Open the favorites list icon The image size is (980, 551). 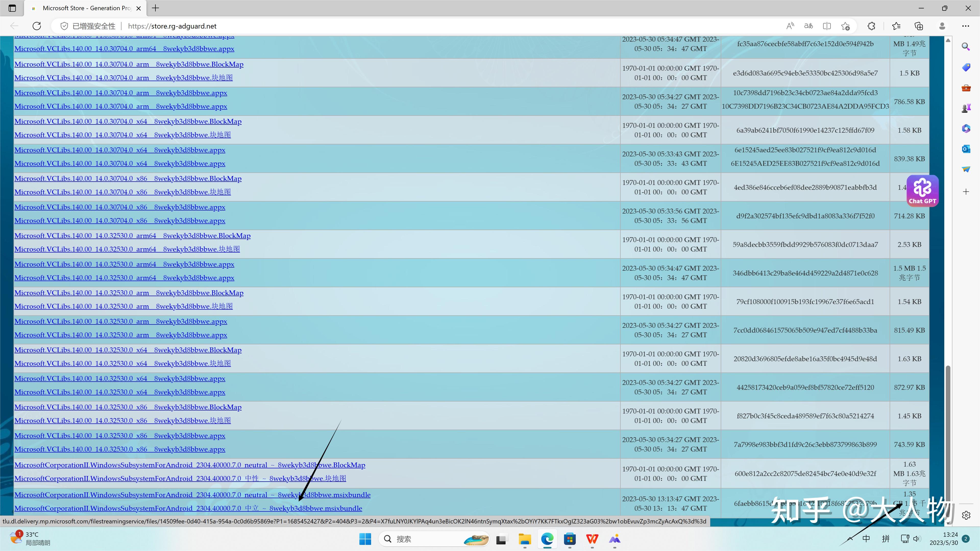coord(896,26)
